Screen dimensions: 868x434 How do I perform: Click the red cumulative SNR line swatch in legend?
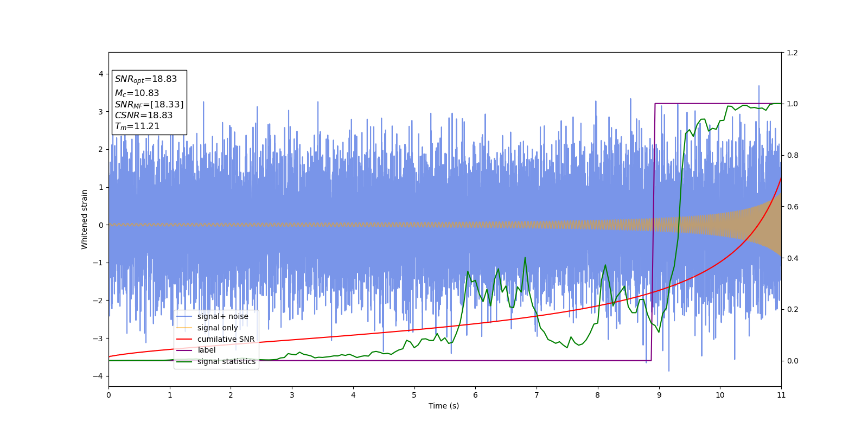[x=184, y=339]
